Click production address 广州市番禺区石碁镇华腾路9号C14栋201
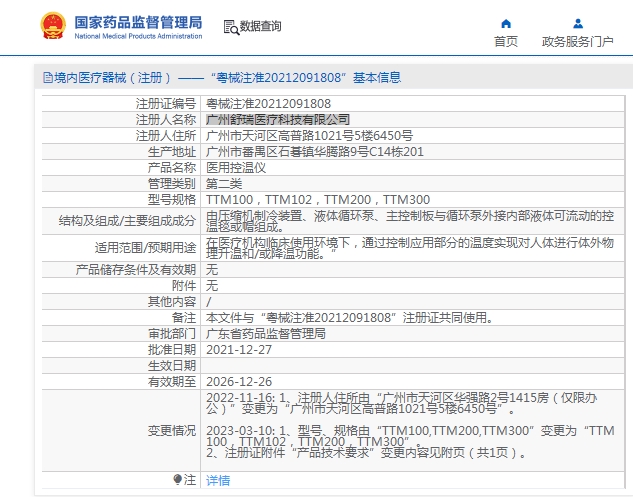Image resolution: width=633 pixels, height=497 pixels. [315, 152]
